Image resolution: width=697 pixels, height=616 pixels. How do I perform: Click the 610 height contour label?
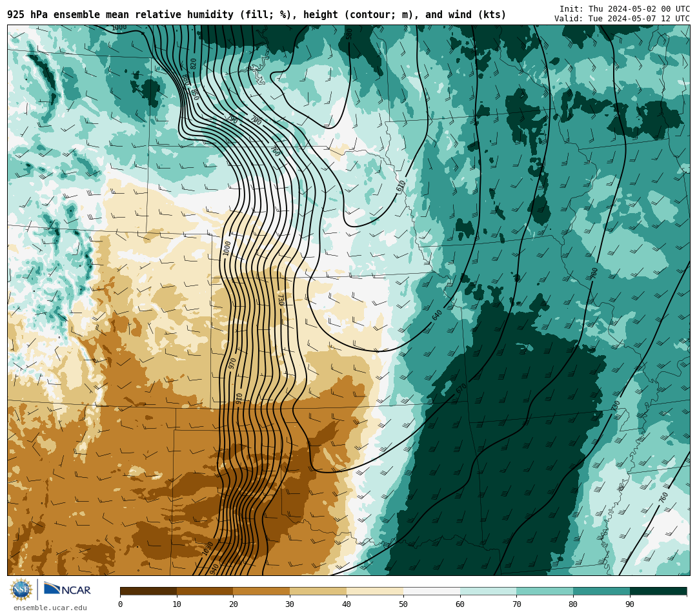[401, 187]
